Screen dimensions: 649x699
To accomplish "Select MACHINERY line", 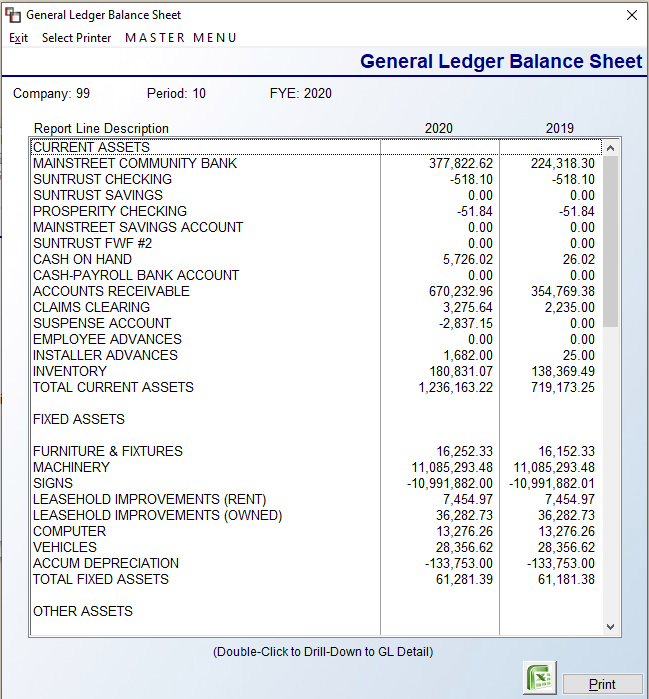I will [x=316, y=468].
